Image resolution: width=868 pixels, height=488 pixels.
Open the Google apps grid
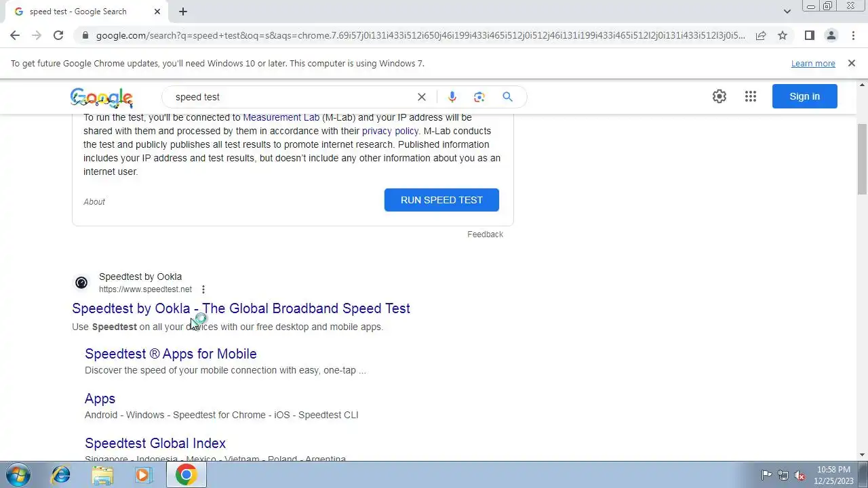(x=750, y=96)
